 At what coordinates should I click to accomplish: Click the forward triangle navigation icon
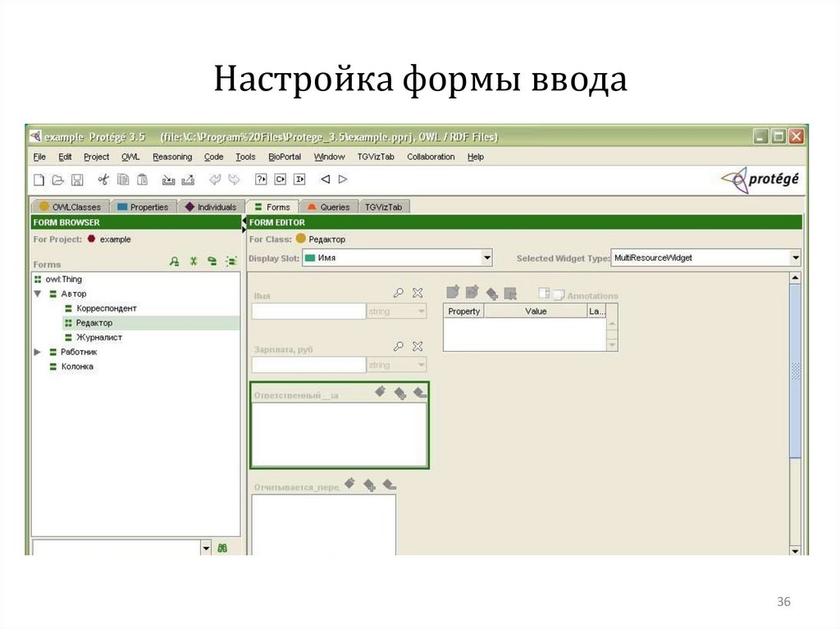[x=343, y=179]
